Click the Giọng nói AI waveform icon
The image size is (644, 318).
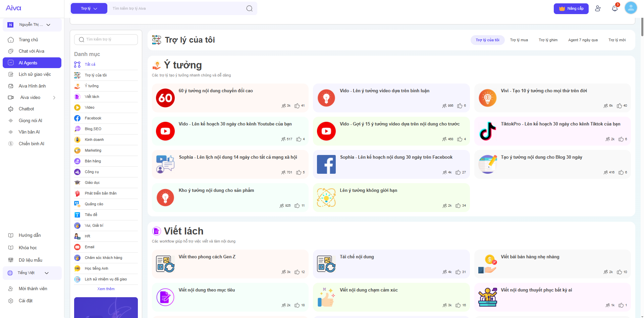pyautogui.click(x=11, y=121)
